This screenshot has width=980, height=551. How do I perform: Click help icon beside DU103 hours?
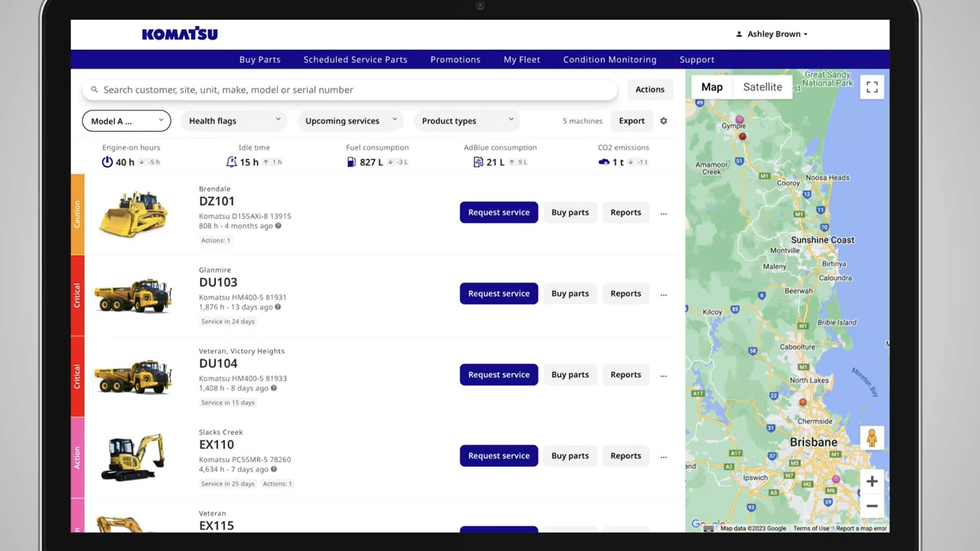pyautogui.click(x=278, y=307)
